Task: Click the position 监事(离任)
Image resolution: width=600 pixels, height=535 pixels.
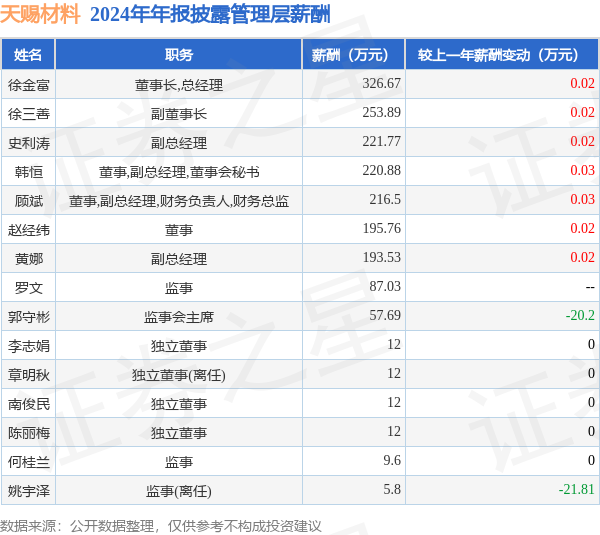Action: click(179, 491)
